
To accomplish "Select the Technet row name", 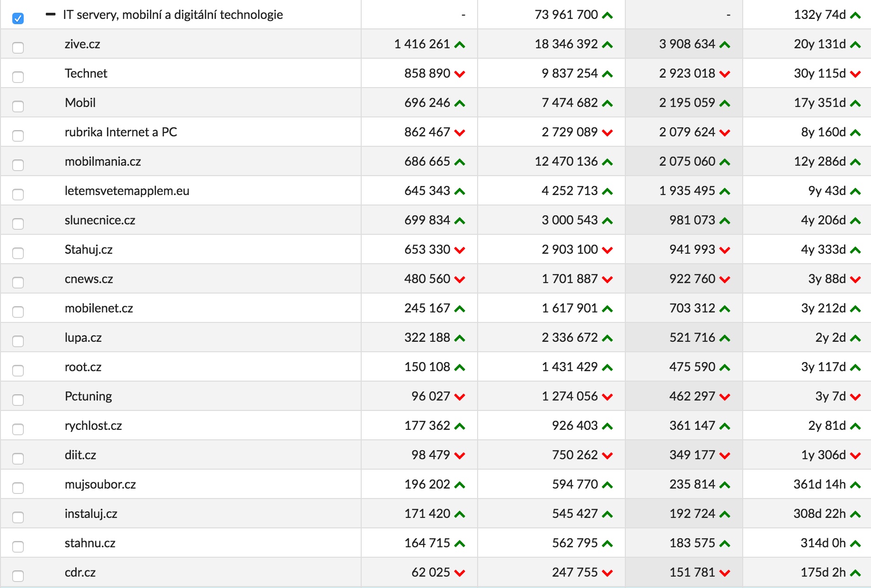I will (86, 73).
